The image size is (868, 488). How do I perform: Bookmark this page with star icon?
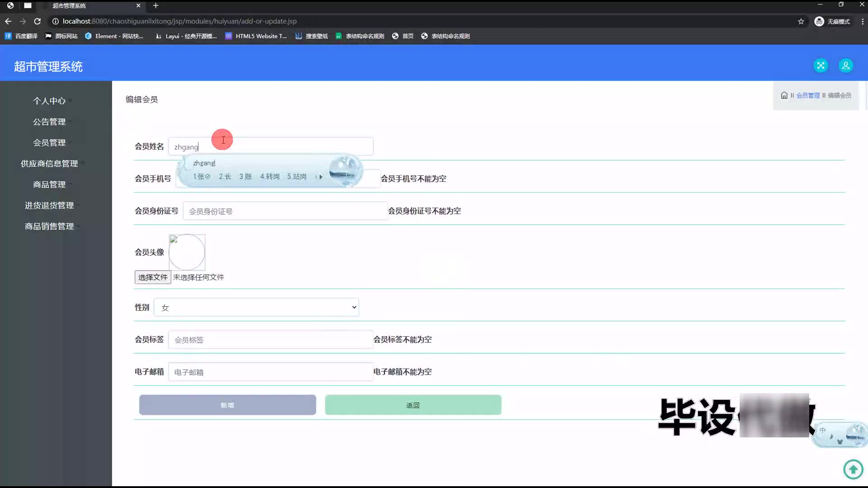tap(801, 21)
